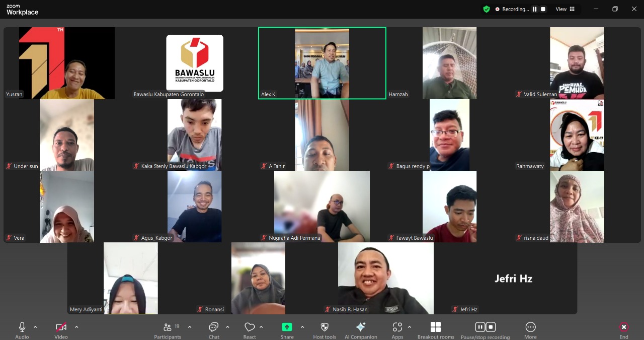The image size is (644, 340).
Task: Mute the microphone via Audio button
Action: [22, 327]
